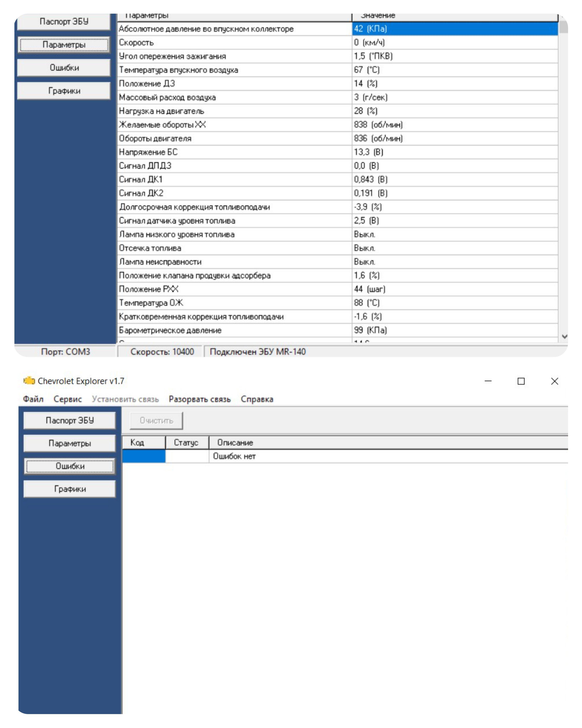The height and width of the screenshot is (728, 582).
Task: Select Сигнал датчика уровня топлива row
Action: pyautogui.click(x=337, y=221)
